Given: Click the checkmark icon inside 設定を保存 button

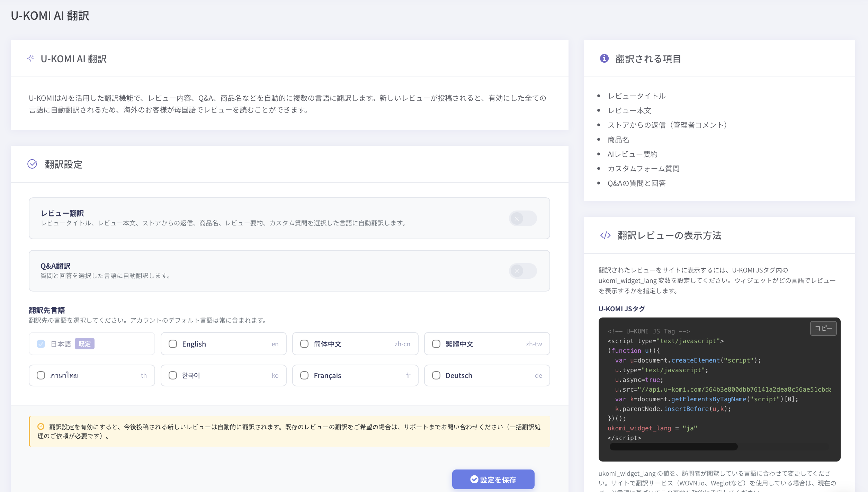Looking at the screenshot, I should coord(474,480).
